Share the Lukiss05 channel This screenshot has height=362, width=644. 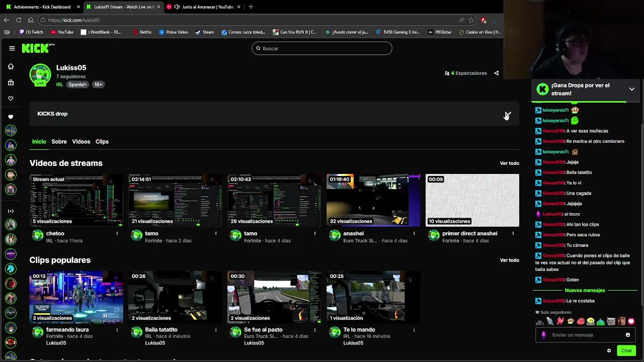click(496, 73)
